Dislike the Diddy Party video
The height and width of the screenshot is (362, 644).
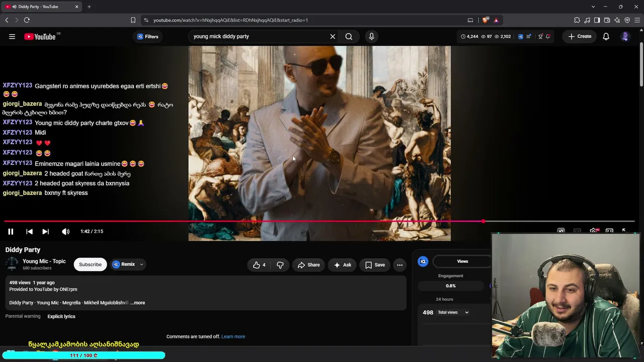click(280, 265)
